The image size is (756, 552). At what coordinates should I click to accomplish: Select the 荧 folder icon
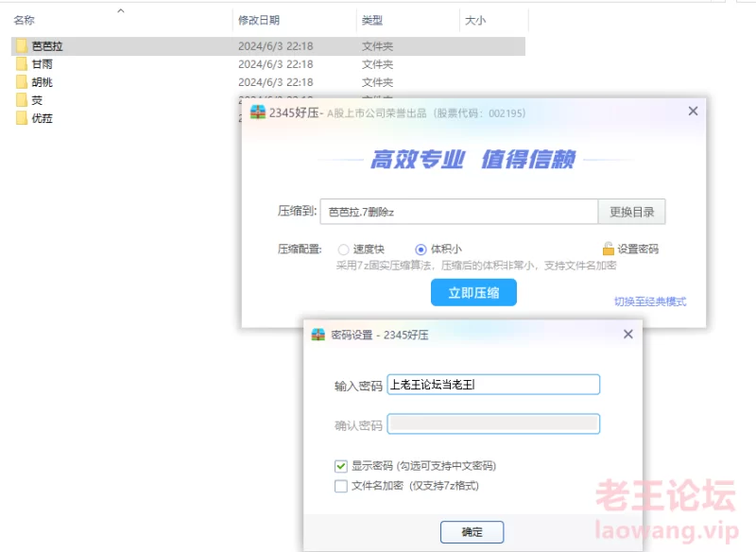click(x=21, y=100)
